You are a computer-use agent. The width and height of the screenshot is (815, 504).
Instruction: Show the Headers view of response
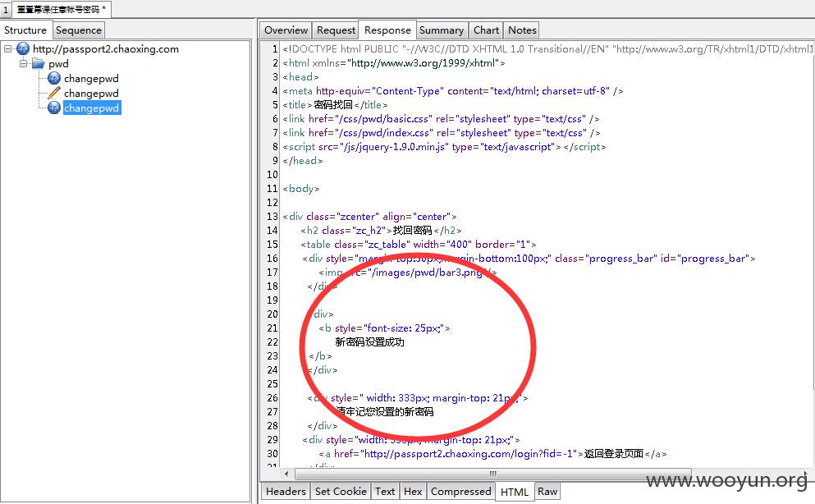tap(286, 492)
